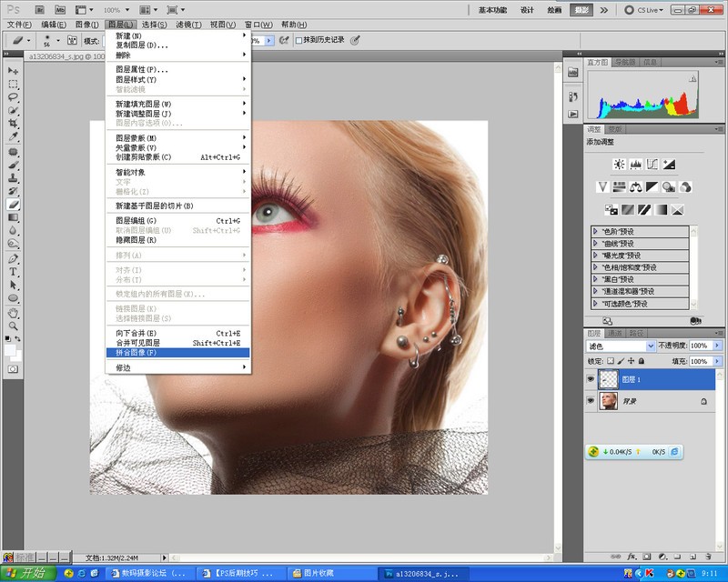728x582 pixels.
Task: Switch to the 通道 tab
Action: click(615, 333)
